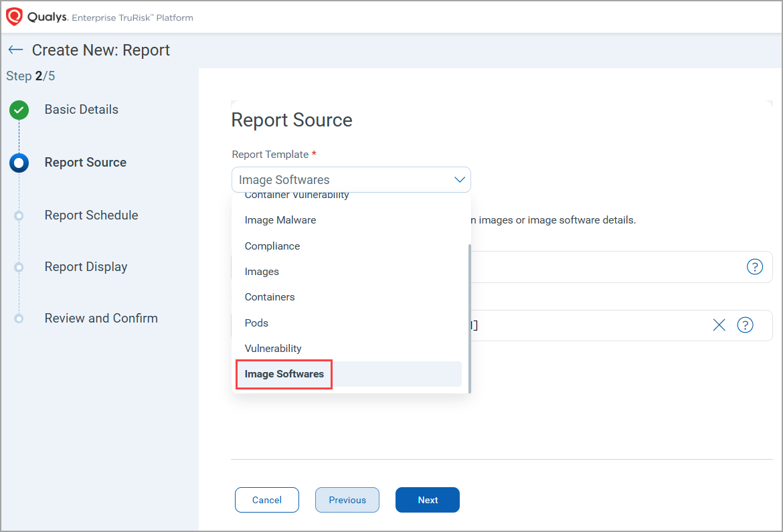The height and width of the screenshot is (532, 783).
Task: Click the Report Source step circle icon
Action: (x=19, y=163)
